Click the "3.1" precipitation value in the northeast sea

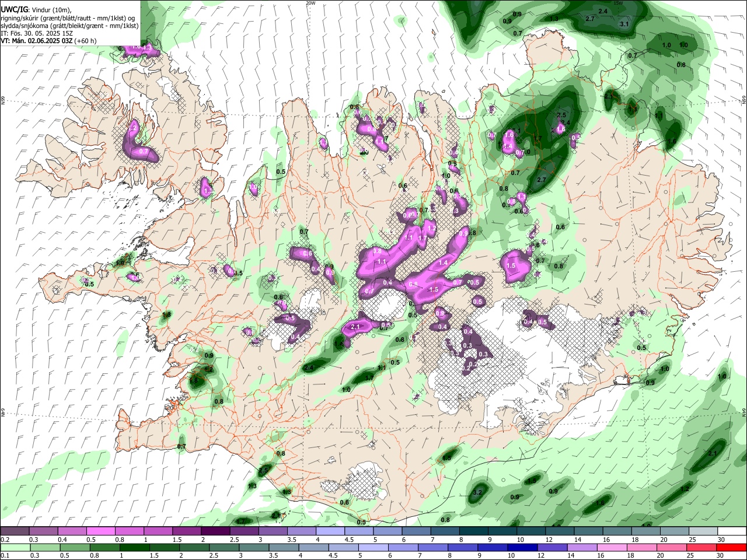point(624,24)
